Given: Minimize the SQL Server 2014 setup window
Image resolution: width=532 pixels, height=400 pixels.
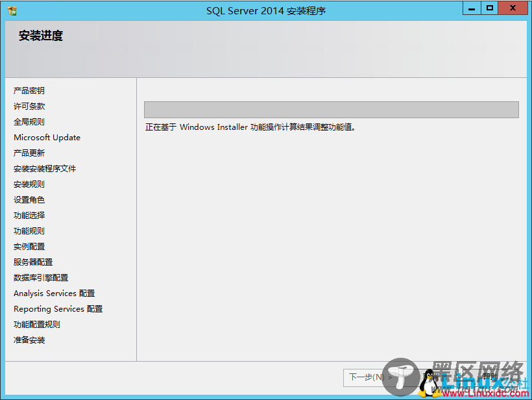Looking at the screenshot, I should tap(472, 8).
